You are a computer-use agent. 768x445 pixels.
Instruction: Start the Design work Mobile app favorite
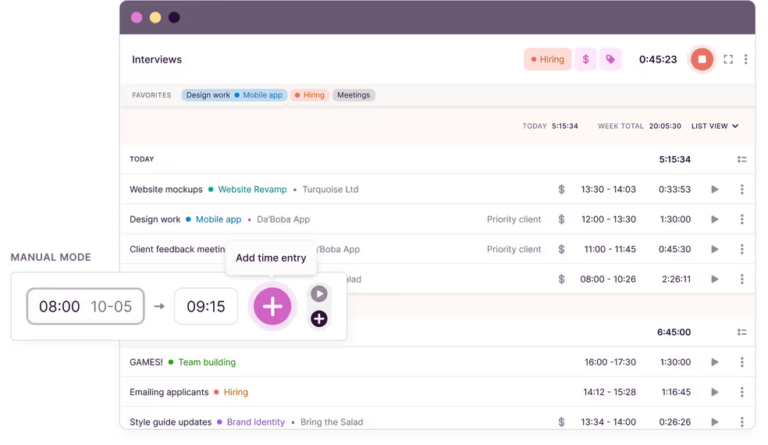point(234,95)
